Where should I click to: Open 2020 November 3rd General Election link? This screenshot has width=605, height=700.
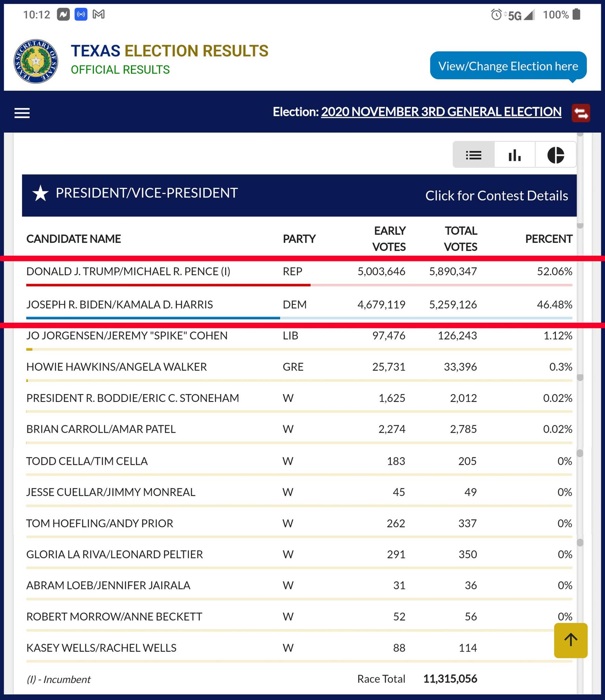coord(441,112)
